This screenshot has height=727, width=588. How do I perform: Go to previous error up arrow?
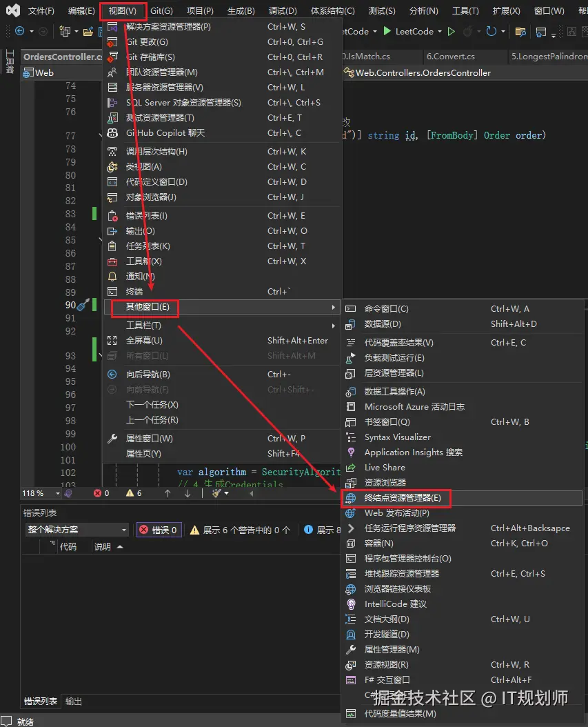(x=168, y=494)
